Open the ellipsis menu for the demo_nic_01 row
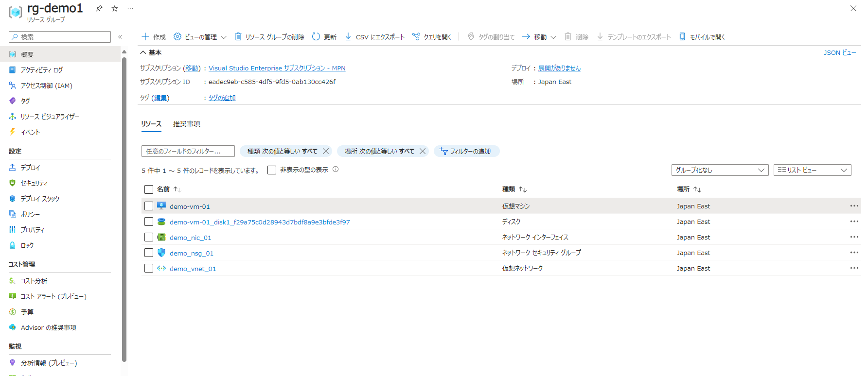The width and height of the screenshot is (868, 376). click(854, 237)
